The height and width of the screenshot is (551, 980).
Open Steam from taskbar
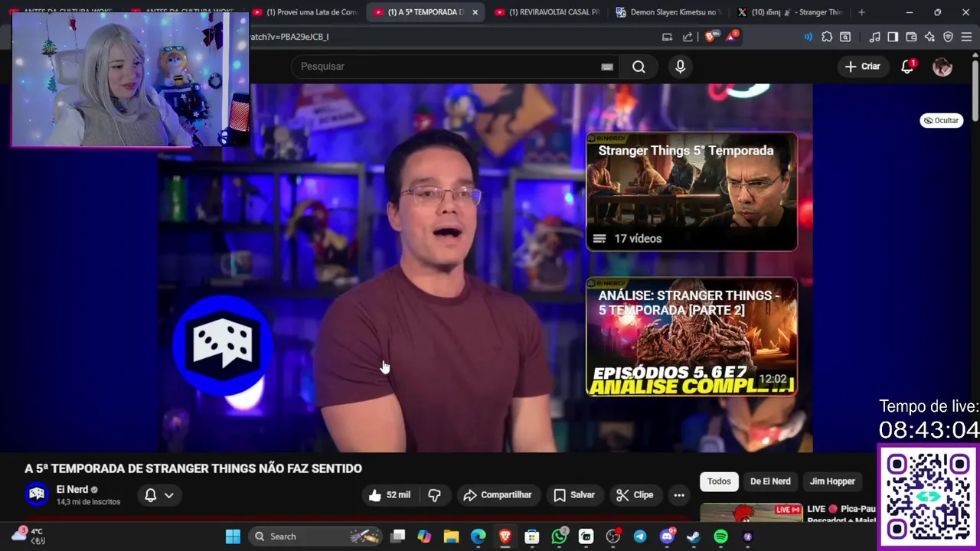coord(694,536)
